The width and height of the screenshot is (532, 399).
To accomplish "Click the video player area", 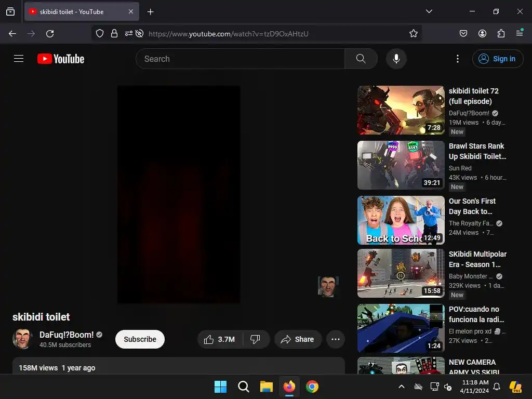I will (179, 194).
